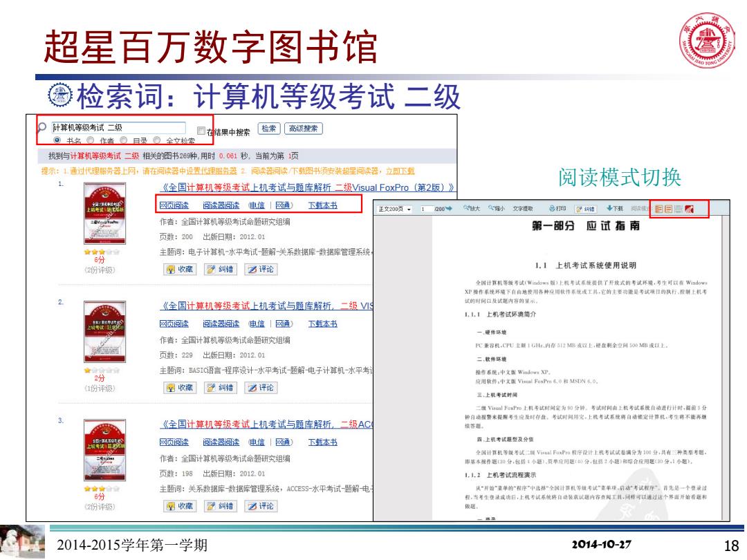
Task: Click the red fullscreen reading mode icon
Action: coord(689,209)
